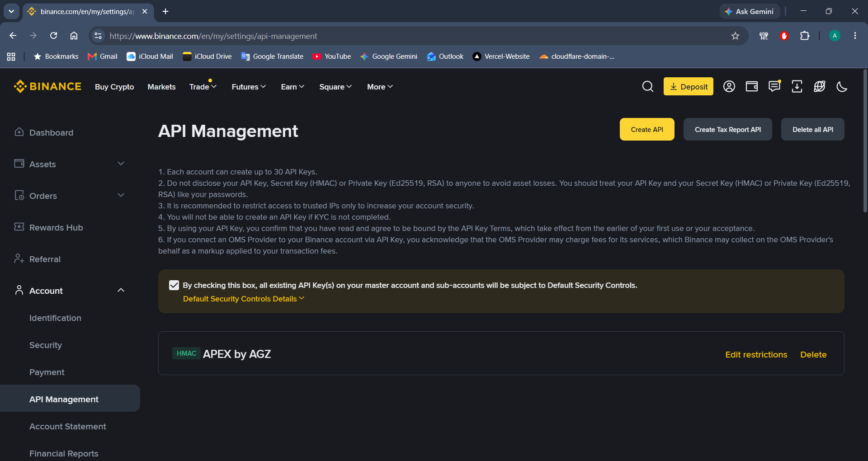This screenshot has height=461, width=868.
Task: Click the page vertical scrollbar
Action: [x=865, y=141]
